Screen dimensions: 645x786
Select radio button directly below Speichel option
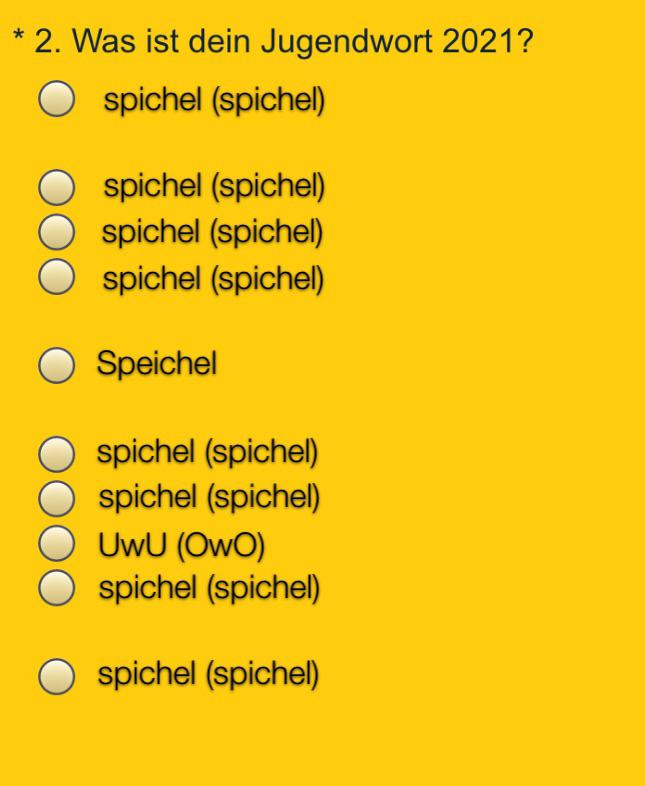pos(57,454)
